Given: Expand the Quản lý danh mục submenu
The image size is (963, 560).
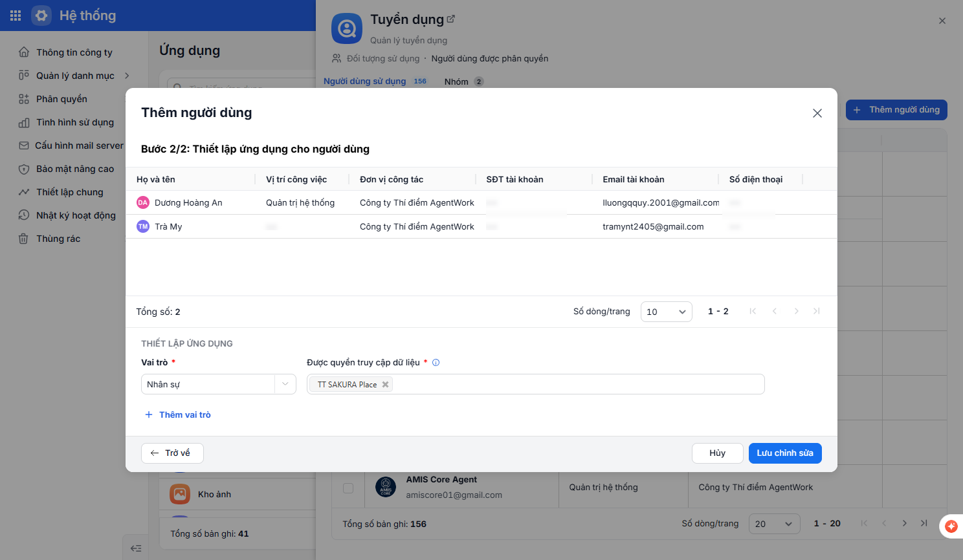Looking at the screenshot, I should click(x=127, y=76).
